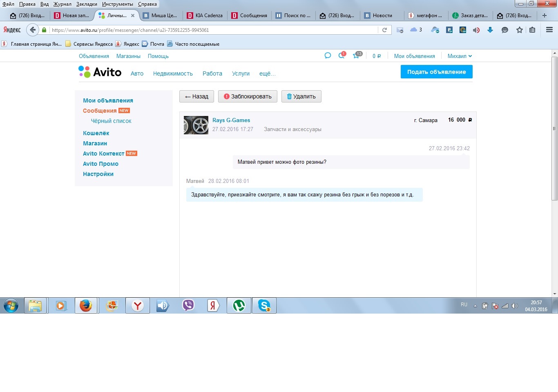Viewport: 558px width, 392px height.
Task: Open 'Avito Контекст' in sidebar
Action: pos(103,154)
